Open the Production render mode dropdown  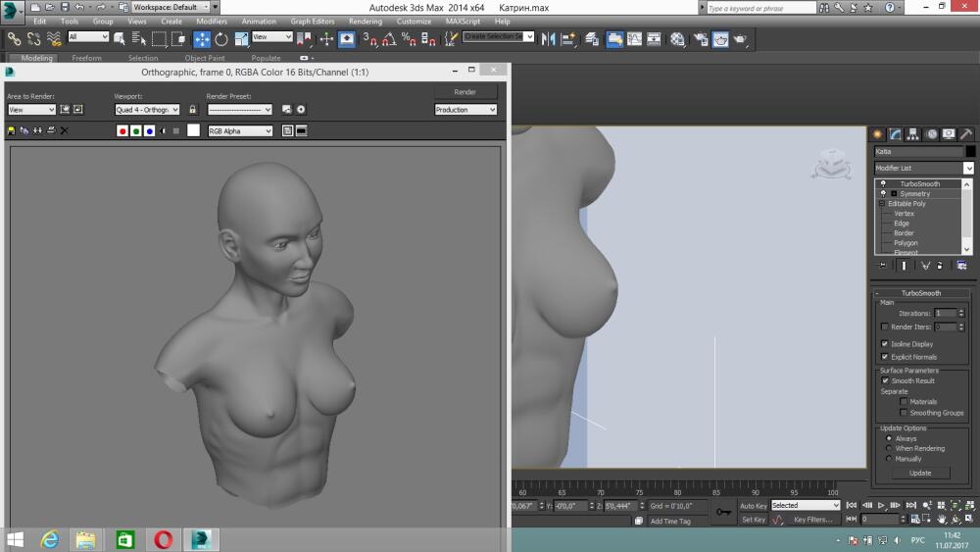click(465, 110)
